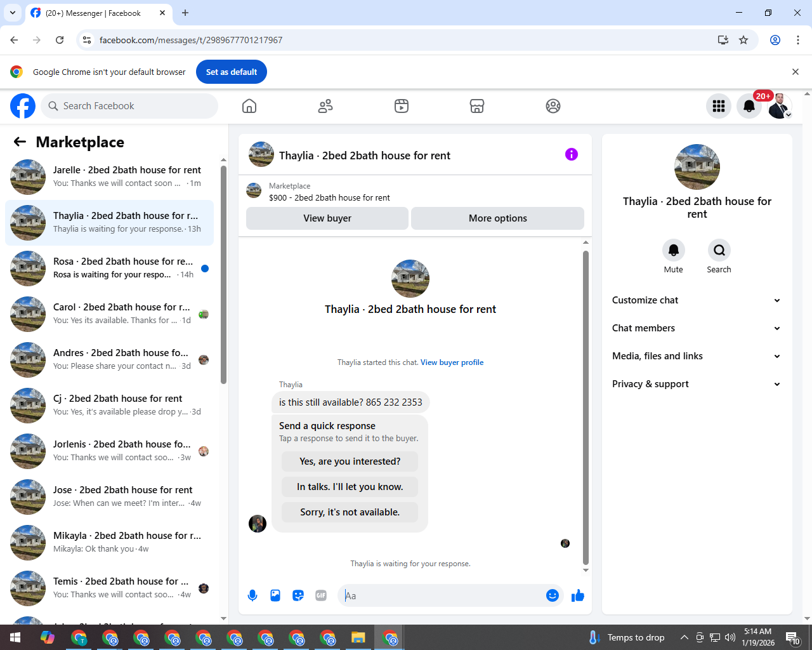Open Rosa's unread conversation
The height and width of the screenshot is (650, 812).
tap(110, 269)
